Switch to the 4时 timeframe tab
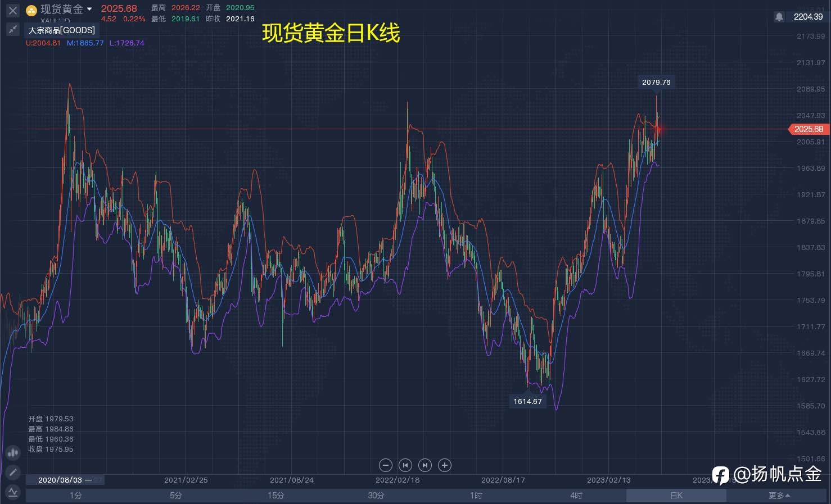This screenshot has height=504, width=831. pos(576,496)
